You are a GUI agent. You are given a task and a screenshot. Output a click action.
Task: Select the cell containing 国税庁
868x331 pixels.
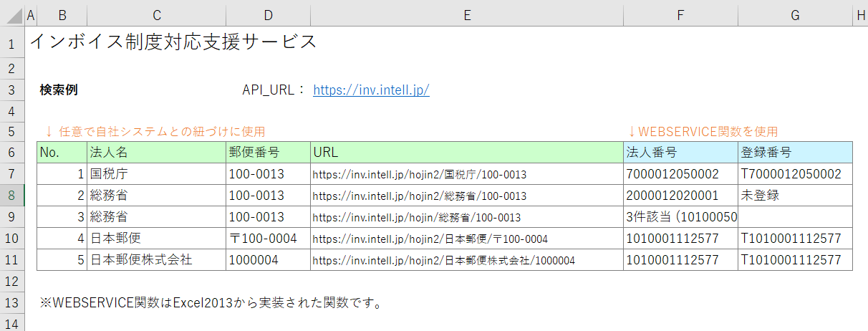[x=156, y=174]
